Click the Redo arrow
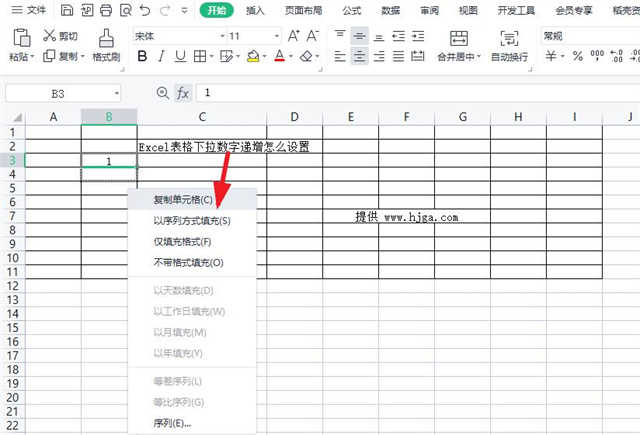Image resolution: width=640 pixels, height=435 pixels. 164,10
